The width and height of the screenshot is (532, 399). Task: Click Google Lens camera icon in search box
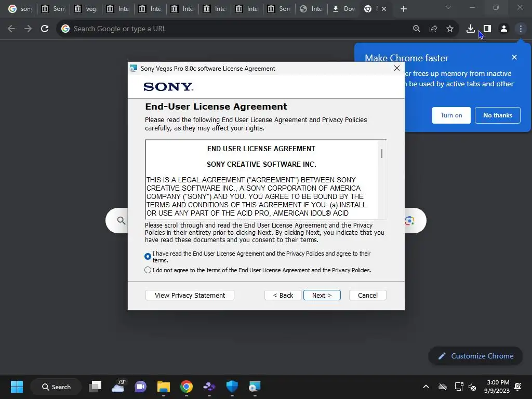click(x=409, y=221)
